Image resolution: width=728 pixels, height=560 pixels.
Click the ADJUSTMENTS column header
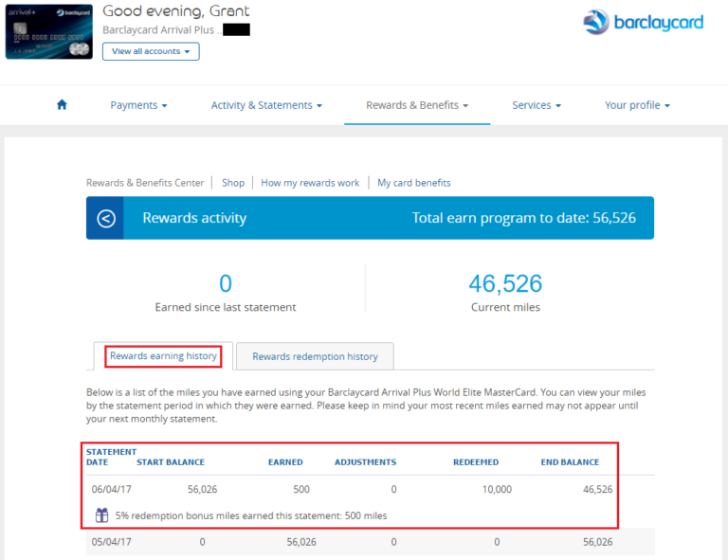pos(365,462)
